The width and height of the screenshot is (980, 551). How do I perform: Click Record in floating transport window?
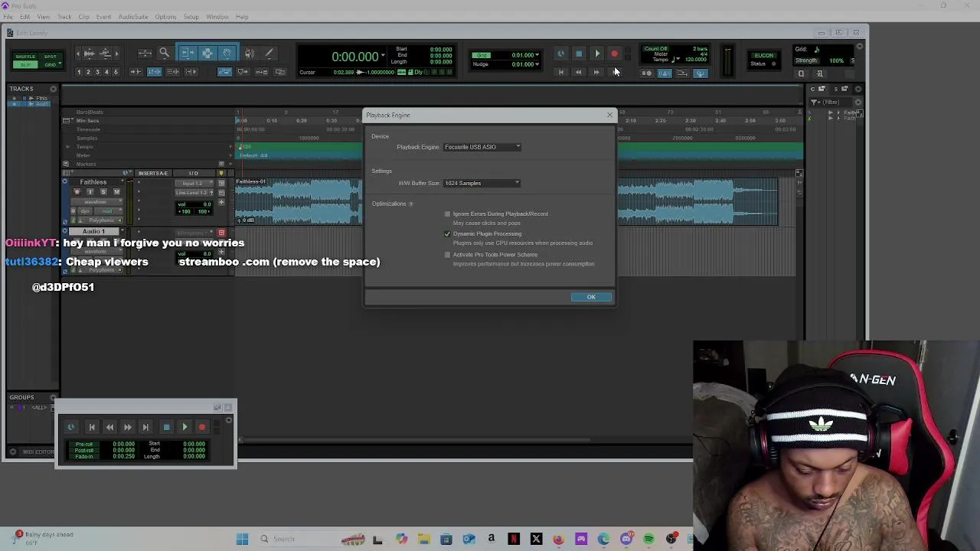[202, 428]
